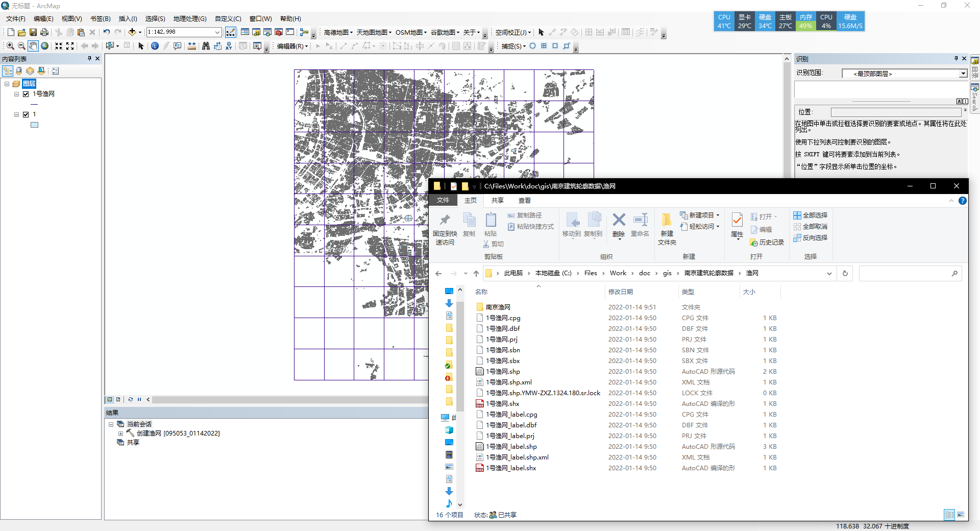Click 复制路径 in Explorer ribbon
Image resolution: width=980 pixels, height=531 pixels.
(525, 215)
